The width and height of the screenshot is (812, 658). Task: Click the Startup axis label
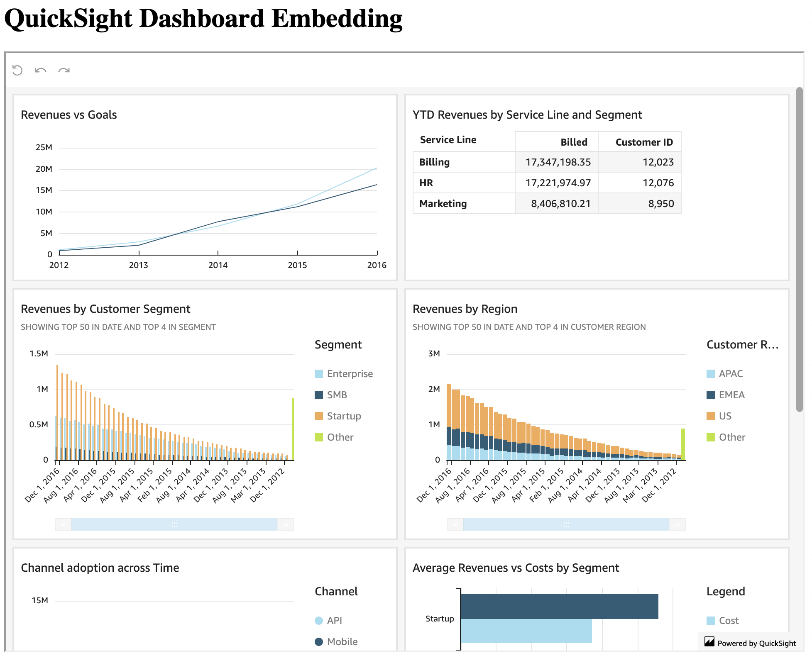(440, 619)
